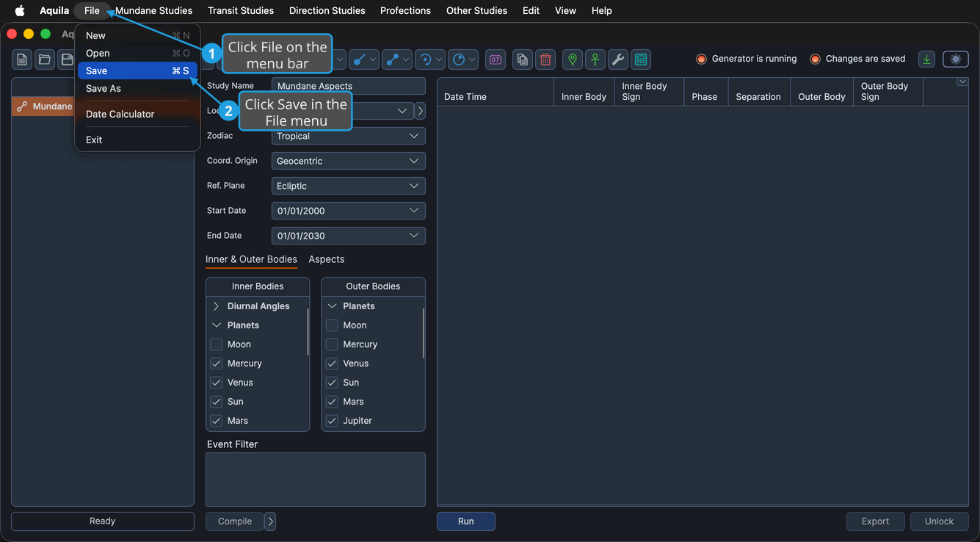Open the Ref. Plane Ecliptic dropdown
980x542 pixels.
click(348, 186)
